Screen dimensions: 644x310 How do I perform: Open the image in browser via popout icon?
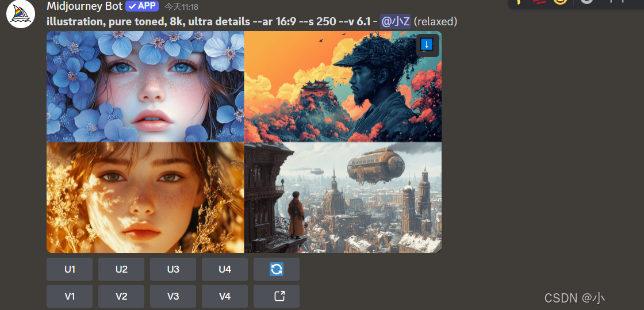tap(277, 296)
